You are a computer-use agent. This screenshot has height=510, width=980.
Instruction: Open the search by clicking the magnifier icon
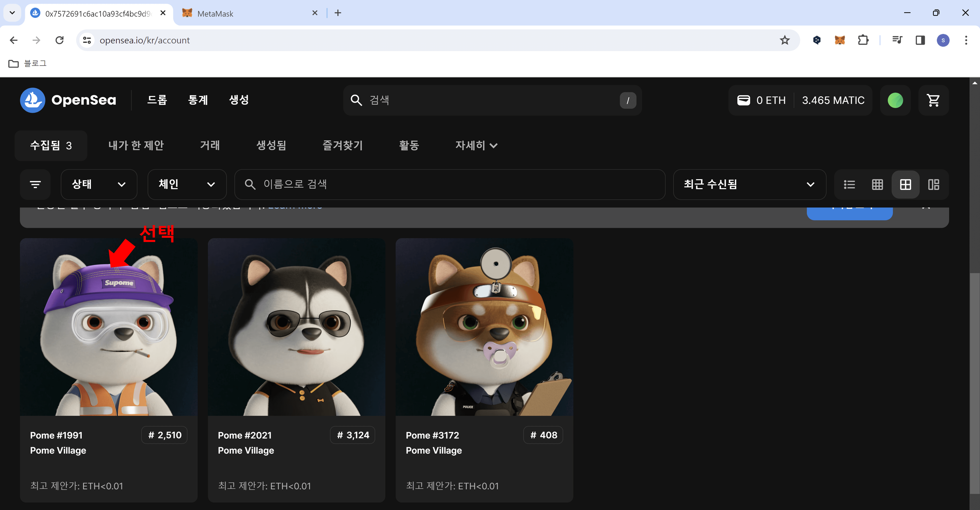tap(356, 100)
